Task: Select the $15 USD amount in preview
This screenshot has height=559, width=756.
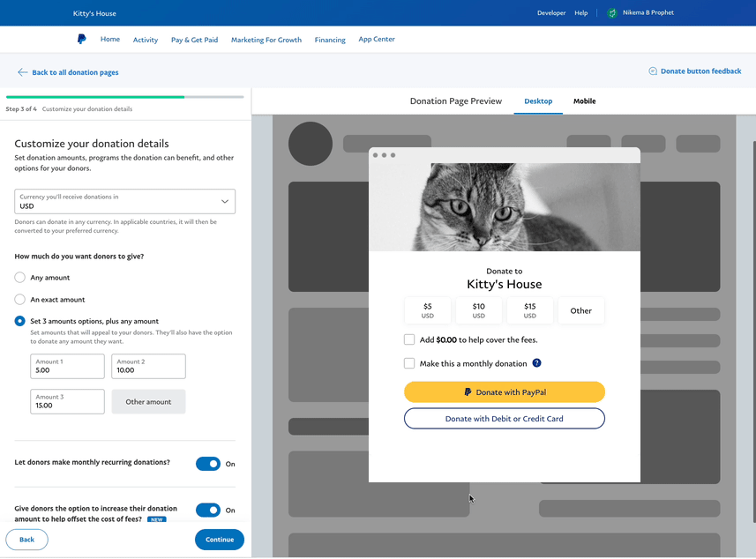Action: pos(530,310)
